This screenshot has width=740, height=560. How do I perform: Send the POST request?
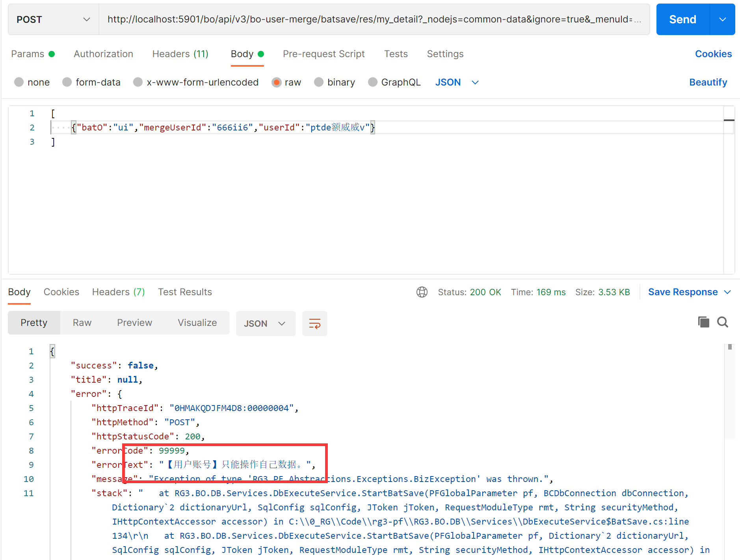coord(682,19)
